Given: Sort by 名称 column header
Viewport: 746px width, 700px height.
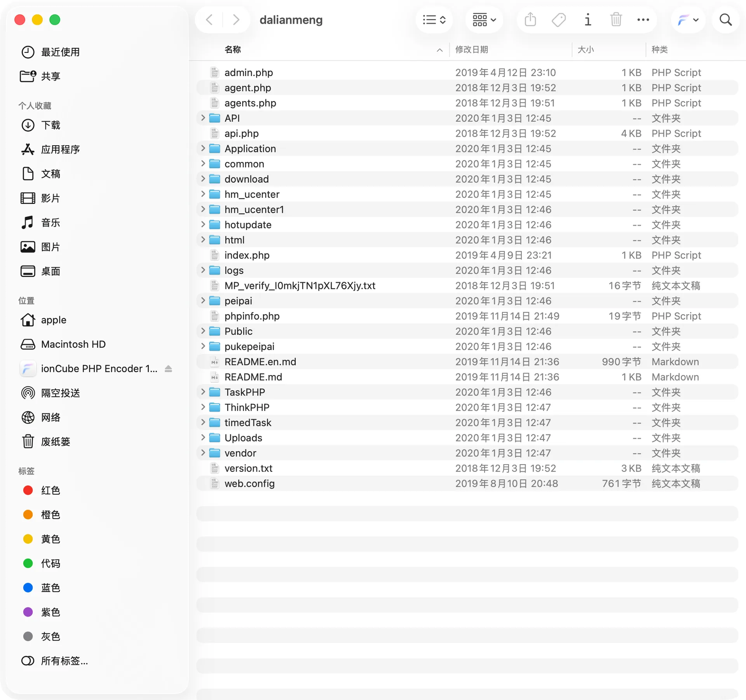Looking at the screenshot, I should click(233, 49).
